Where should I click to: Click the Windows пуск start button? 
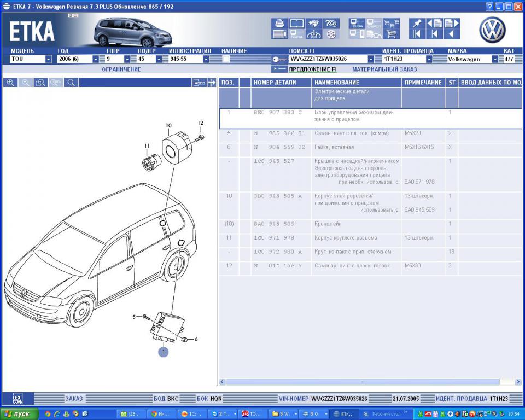click(20, 414)
